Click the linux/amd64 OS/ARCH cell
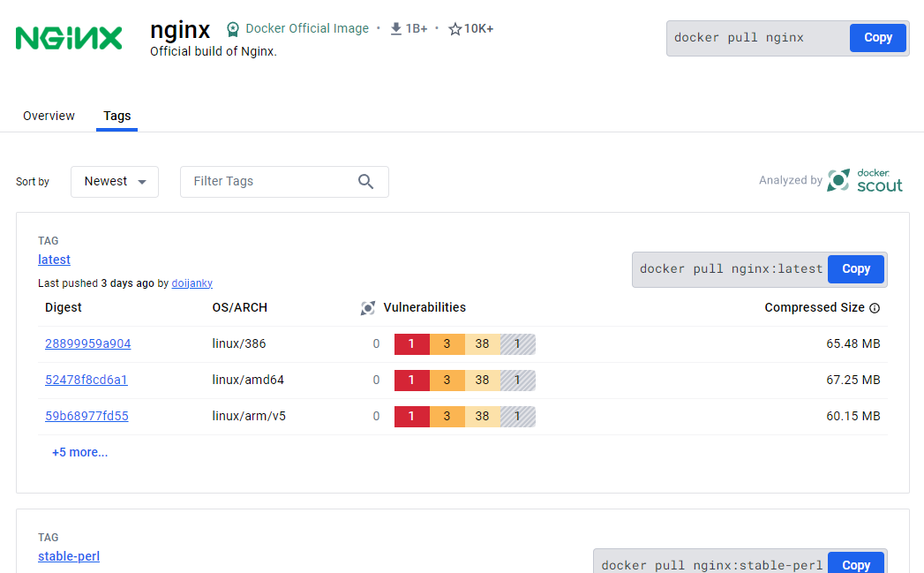Viewport: 924px width, 573px height. [x=247, y=380]
